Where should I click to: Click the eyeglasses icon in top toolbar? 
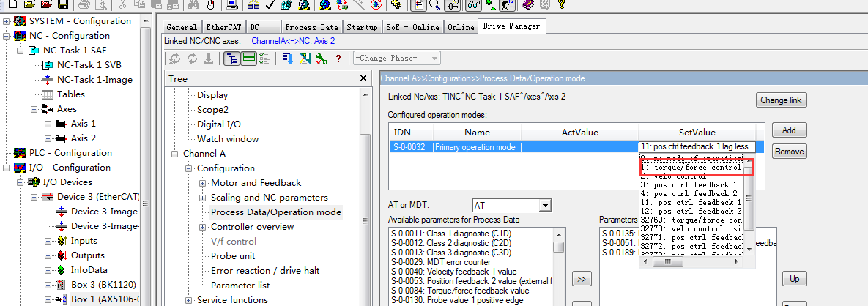[474, 5]
